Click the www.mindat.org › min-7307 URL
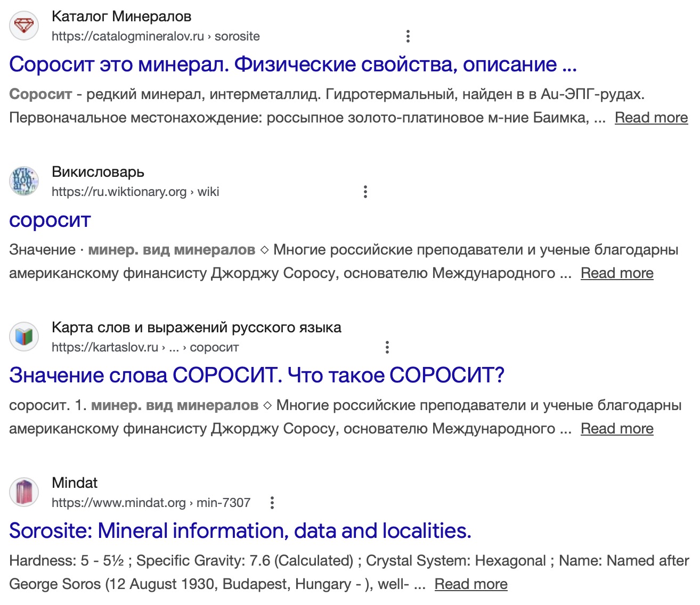This screenshot has width=700, height=605. 151,503
